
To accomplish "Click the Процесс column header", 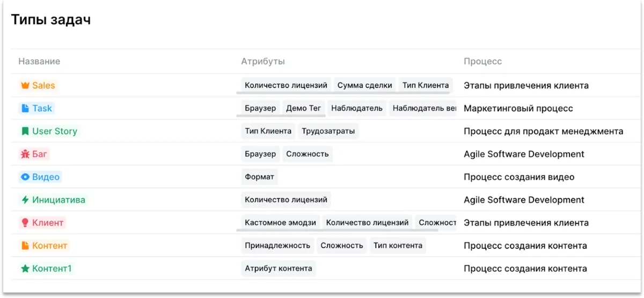I will [483, 61].
